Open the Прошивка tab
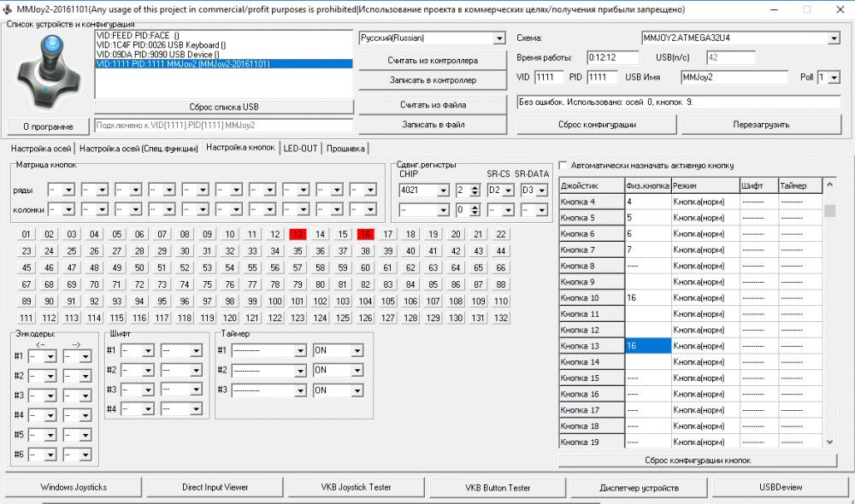The width and height of the screenshot is (855, 504). (x=345, y=148)
